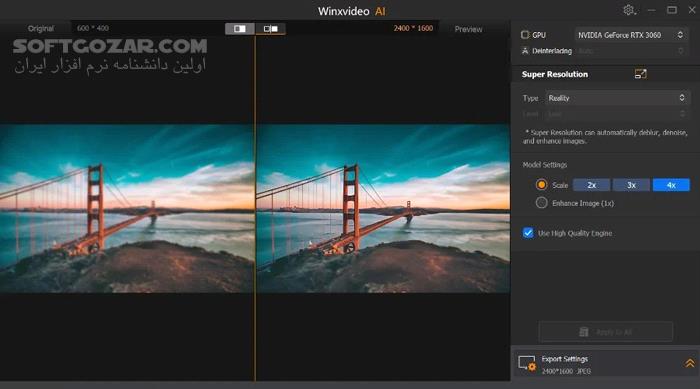
Task: Expand the Export Settings panel chevron
Action: [690, 363]
